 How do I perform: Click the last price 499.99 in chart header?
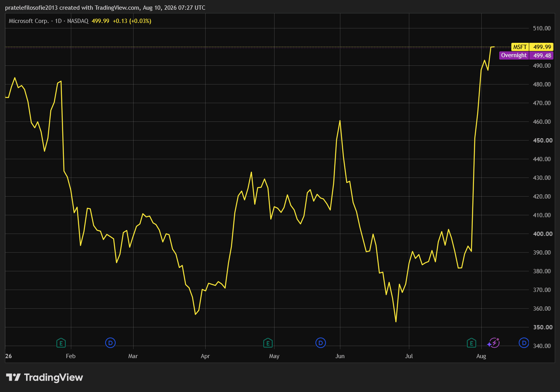(100, 21)
